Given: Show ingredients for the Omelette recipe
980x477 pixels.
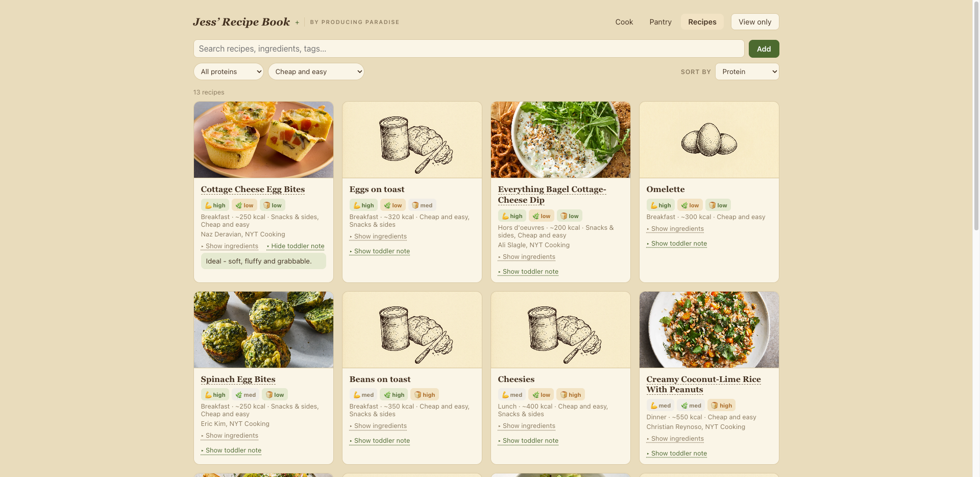Looking at the screenshot, I should tap(675, 229).
